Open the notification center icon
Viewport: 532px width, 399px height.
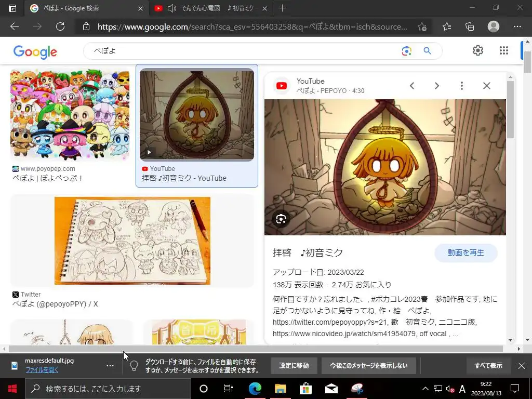[x=515, y=389]
